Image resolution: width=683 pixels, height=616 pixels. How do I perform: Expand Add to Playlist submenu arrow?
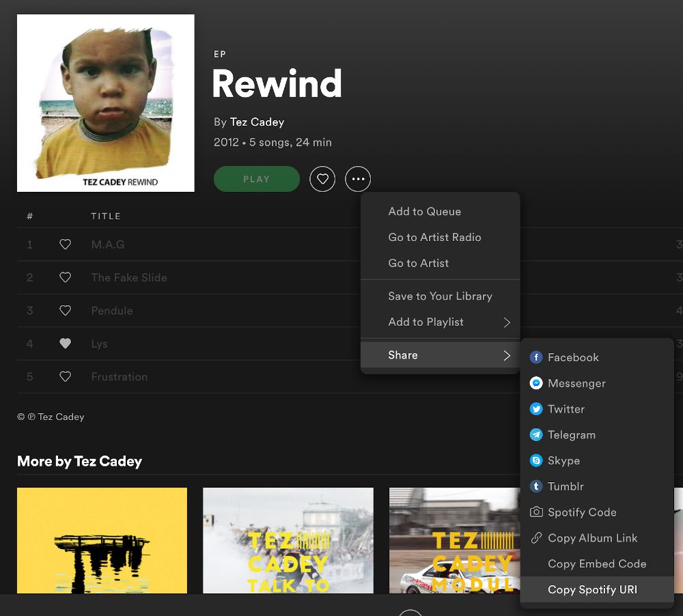point(507,322)
